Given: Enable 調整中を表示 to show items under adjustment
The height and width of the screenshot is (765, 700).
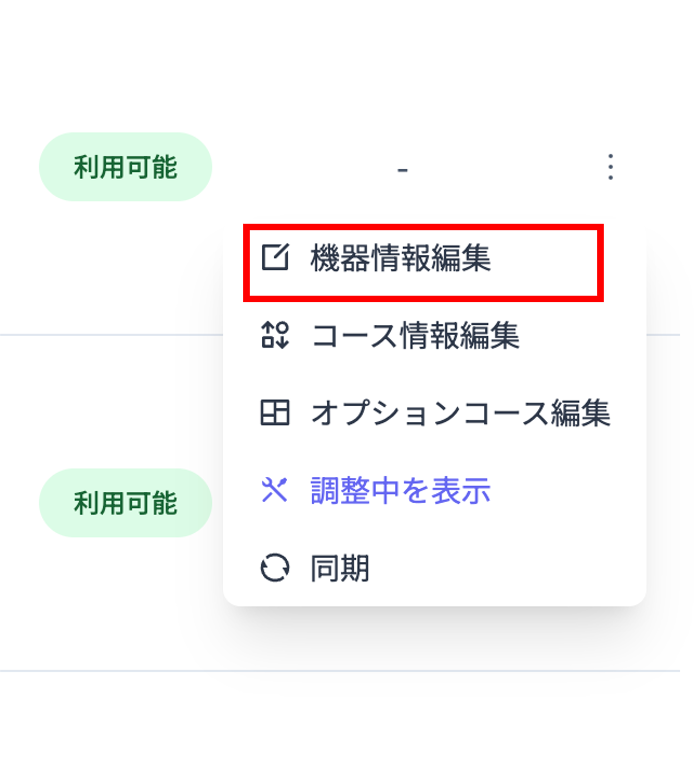Looking at the screenshot, I should [x=400, y=491].
